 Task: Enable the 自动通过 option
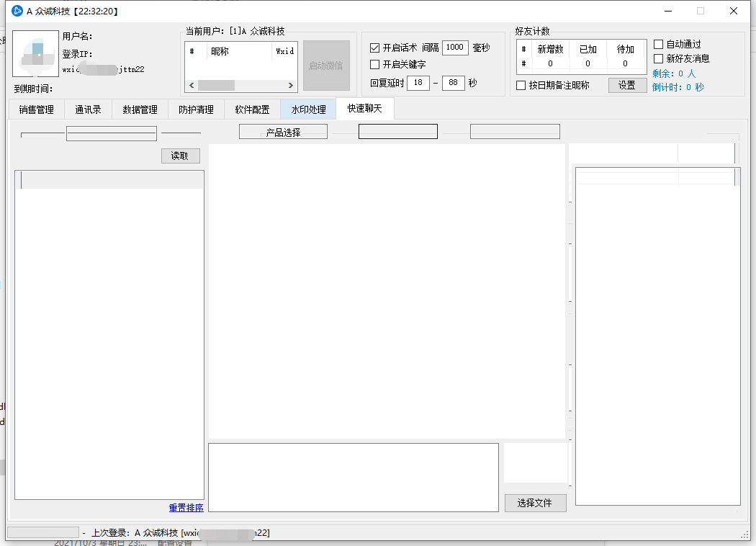coord(658,45)
